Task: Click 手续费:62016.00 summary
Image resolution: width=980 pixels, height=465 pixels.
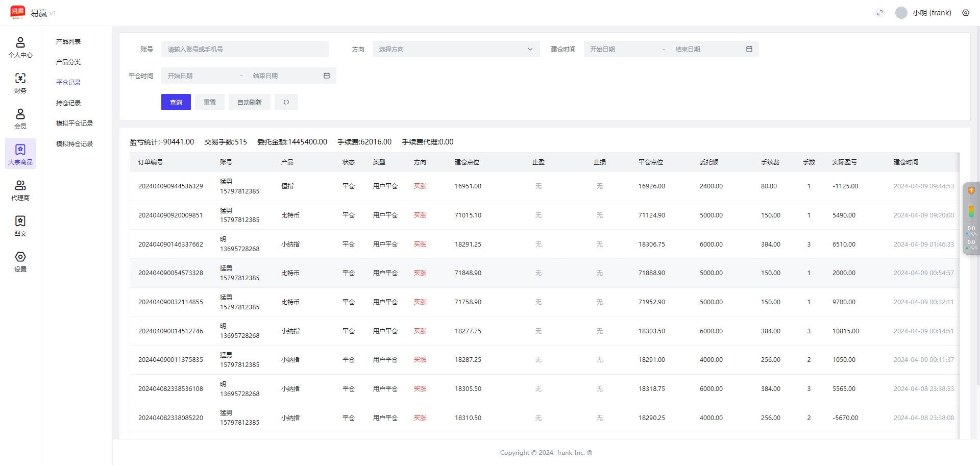Action: click(x=364, y=142)
